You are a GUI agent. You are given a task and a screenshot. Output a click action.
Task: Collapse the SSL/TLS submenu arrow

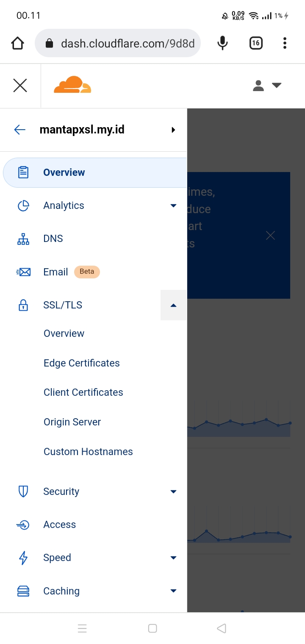(173, 305)
